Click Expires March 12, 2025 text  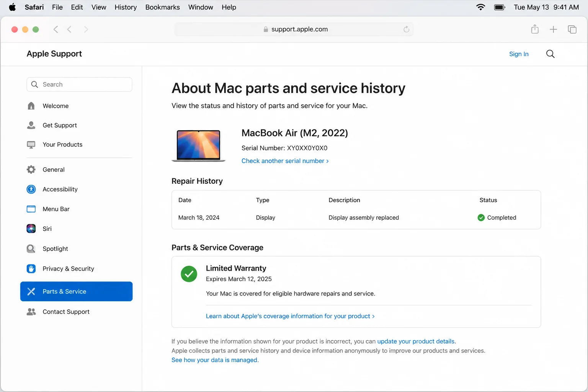pyautogui.click(x=239, y=279)
